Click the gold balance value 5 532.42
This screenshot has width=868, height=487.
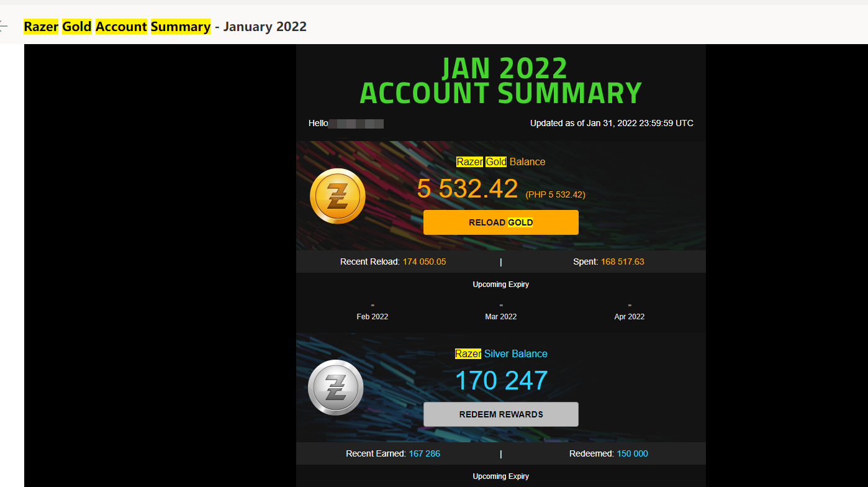point(468,188)
